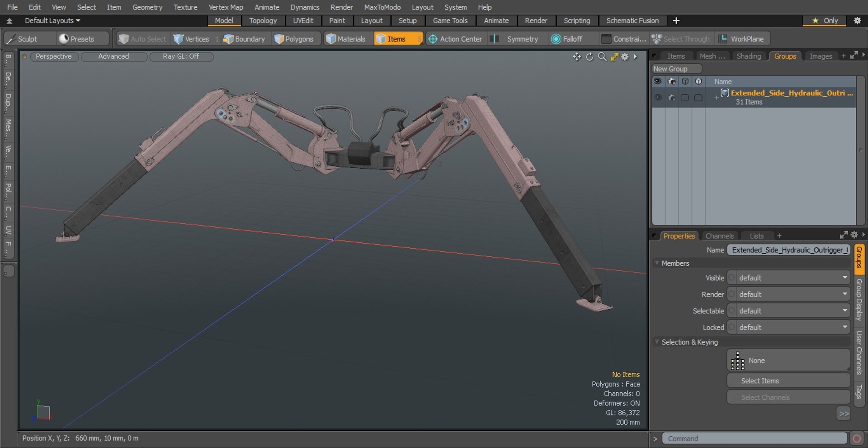Click the viewport rotate view icon
The height and width of the screenshot is (448, 868).
point(590,57)
